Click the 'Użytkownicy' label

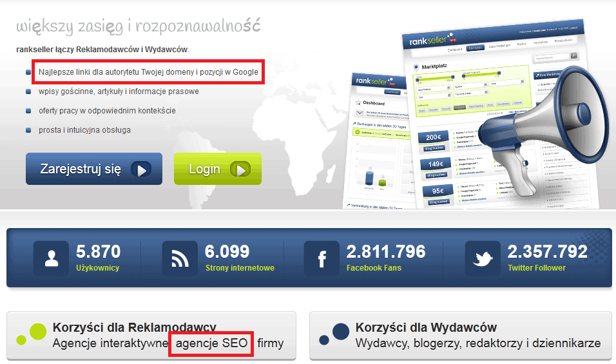tap(97, 268)
